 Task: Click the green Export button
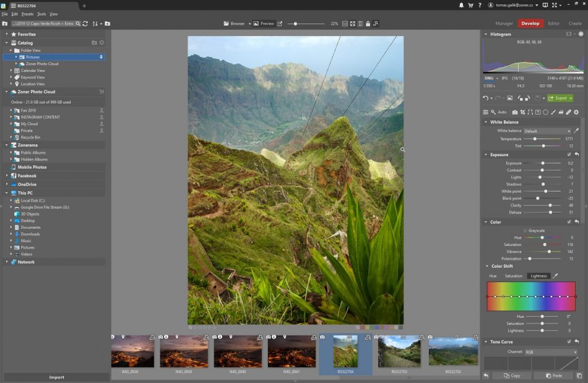(558, 98)
